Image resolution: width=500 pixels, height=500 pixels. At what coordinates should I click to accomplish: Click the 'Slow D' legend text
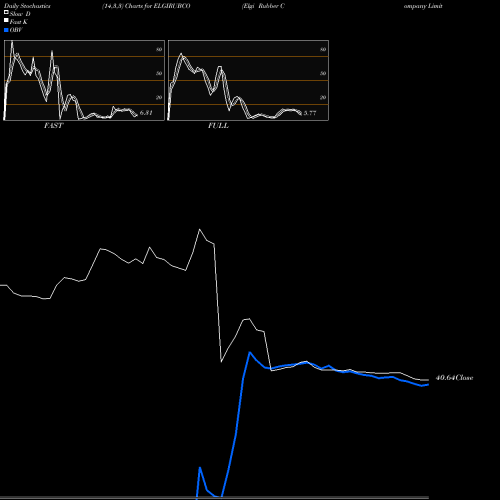[x=20, y=14]
